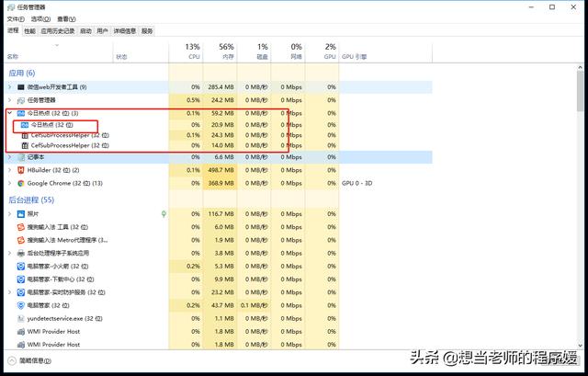Click the 电脑管家-下载中心 shield icon
The width and height of the screenshot is (588, 376).
(x=21, y=279)
